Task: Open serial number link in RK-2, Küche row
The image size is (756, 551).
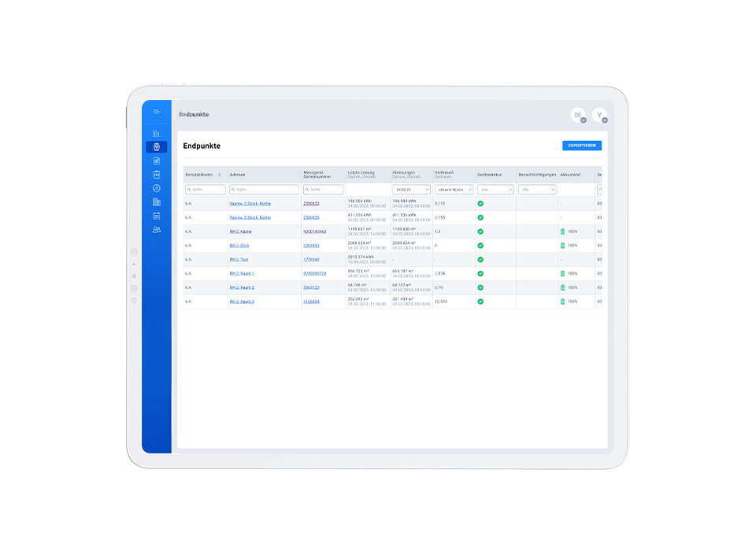Action: pyautogui.click(x=315, y=231)
